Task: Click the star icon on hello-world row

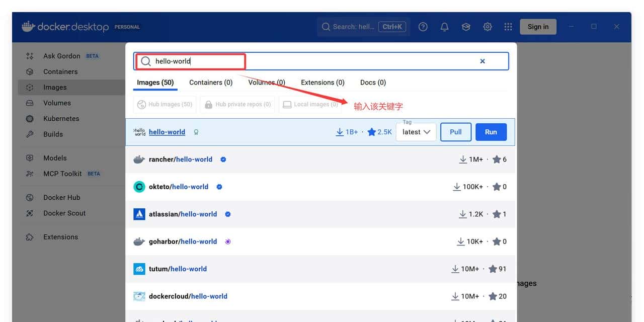Action: pos(371,132)
